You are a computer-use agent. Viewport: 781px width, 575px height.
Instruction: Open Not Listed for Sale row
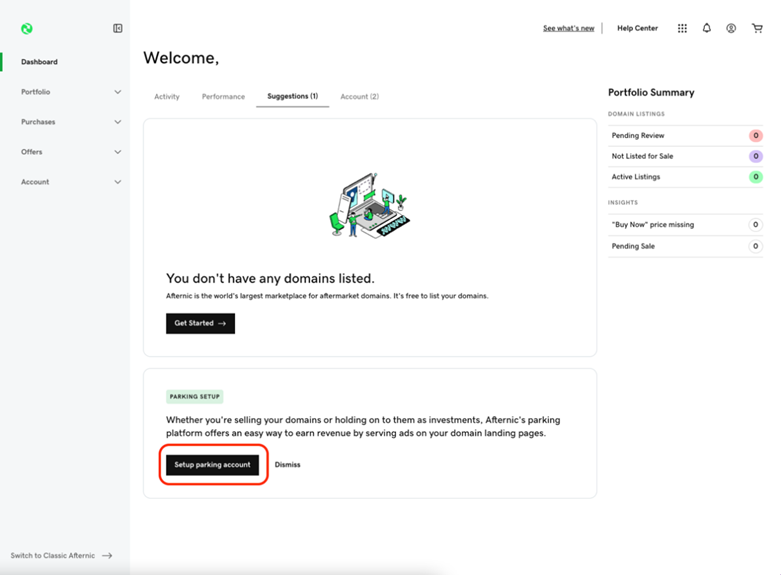pyautogui.click(x=685, y=156)
